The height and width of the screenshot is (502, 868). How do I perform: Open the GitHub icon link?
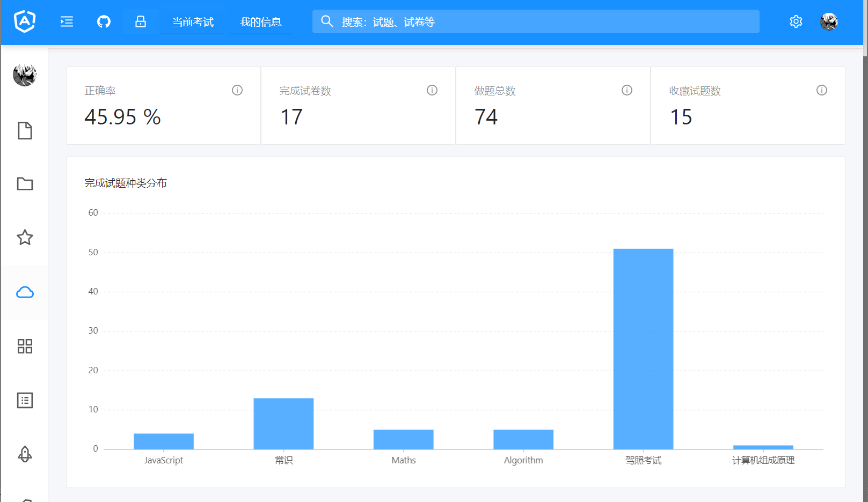[104, 21]
